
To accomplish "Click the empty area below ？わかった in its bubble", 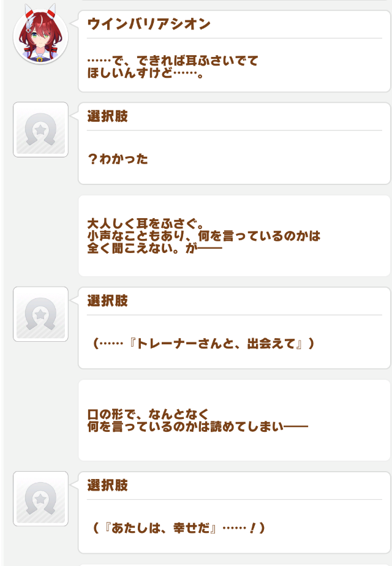I will click(x=234, y=175).
